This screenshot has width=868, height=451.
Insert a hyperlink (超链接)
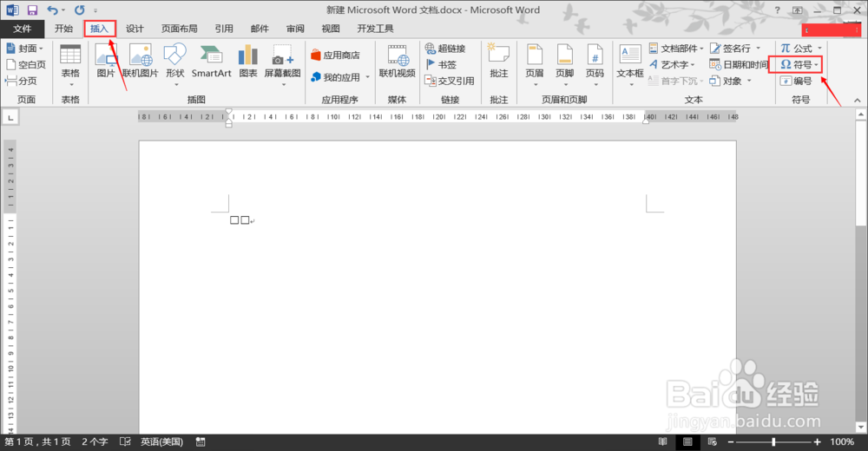(445, 49)
